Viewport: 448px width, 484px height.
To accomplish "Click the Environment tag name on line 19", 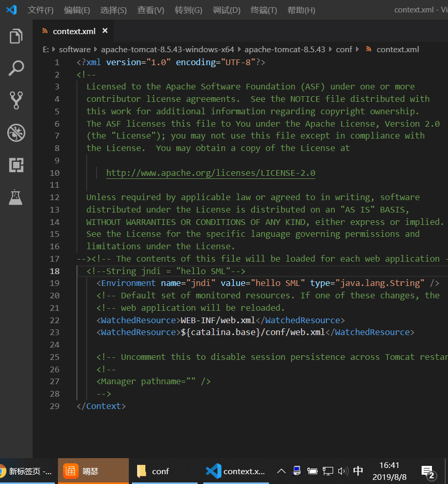I will click(128, 283).
